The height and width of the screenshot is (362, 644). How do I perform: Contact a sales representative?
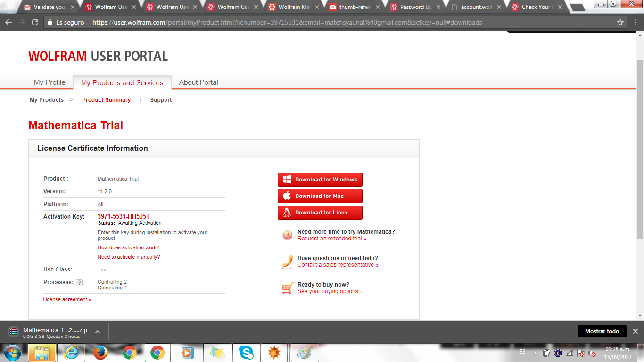(x=338, y=265)
